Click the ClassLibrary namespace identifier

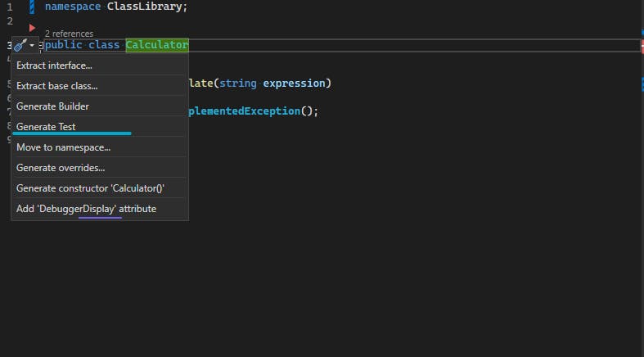point(148,7)
